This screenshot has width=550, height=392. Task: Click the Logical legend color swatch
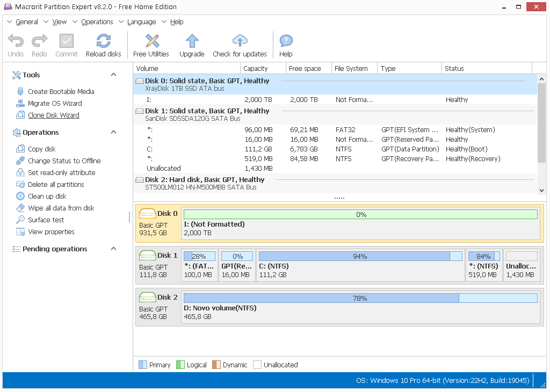pos(180,365)
